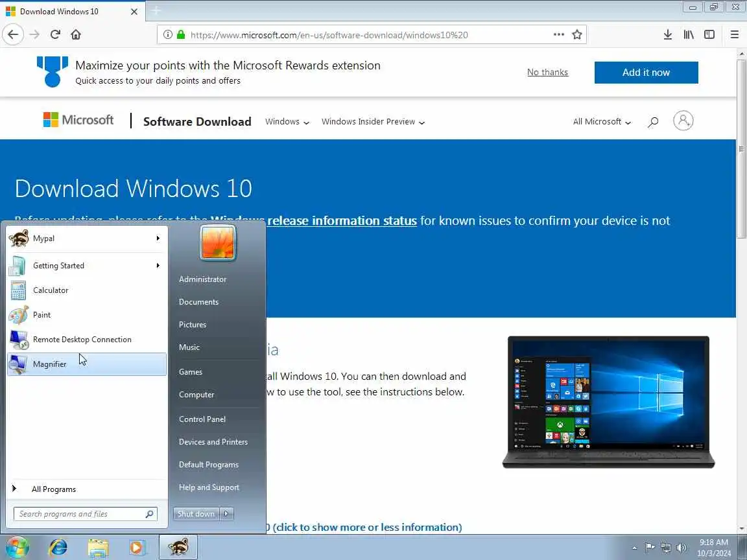Dismiss Rewards banner with No thanks
This screenshot has width=747, height=560.
pyautogui.click(x=547, y=73)
